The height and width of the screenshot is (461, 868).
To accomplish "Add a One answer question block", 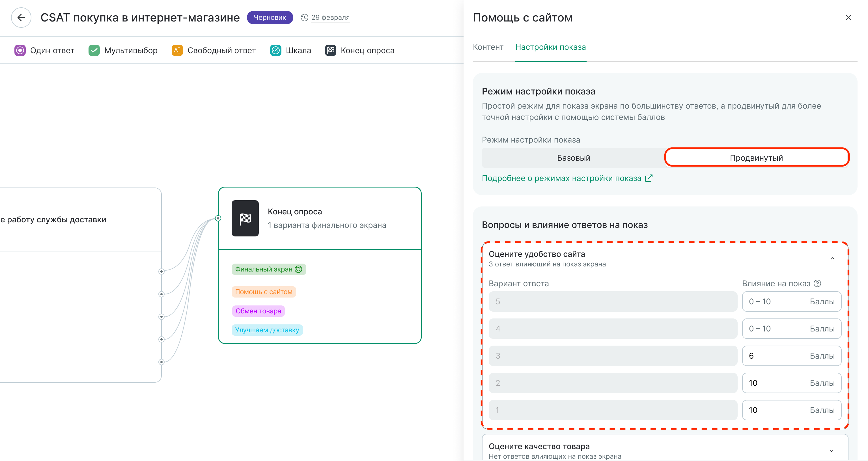I will [44, 51].
